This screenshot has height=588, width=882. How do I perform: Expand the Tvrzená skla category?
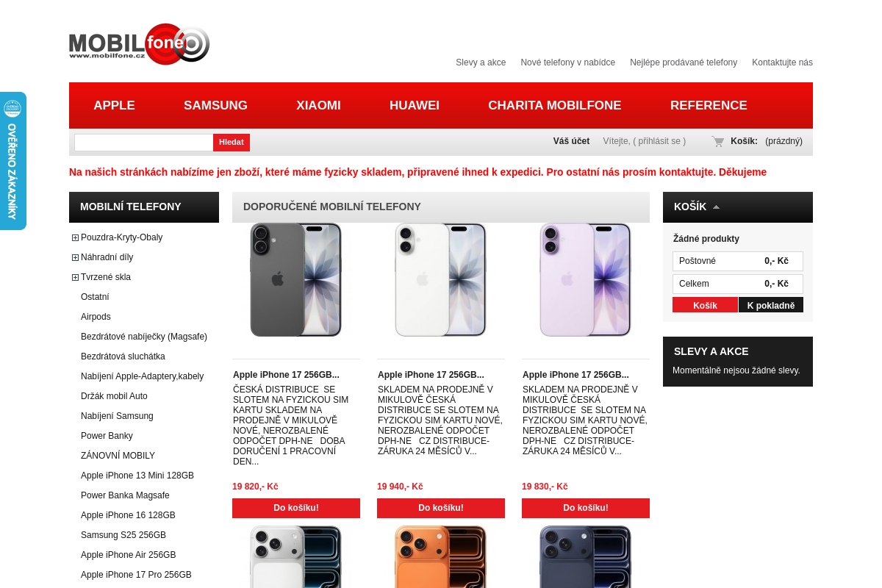75,277
